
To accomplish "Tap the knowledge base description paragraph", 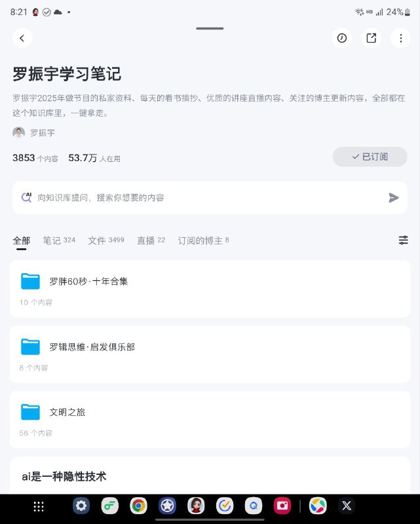I will (x=209, y=105).
